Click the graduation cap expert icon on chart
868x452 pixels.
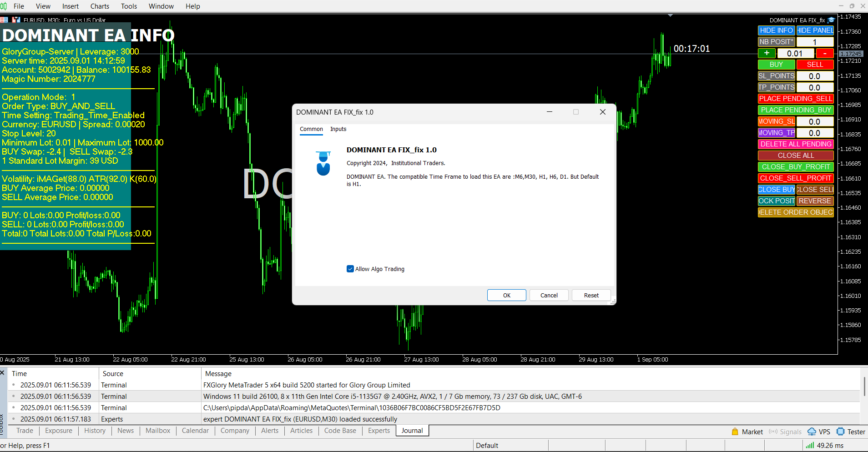(831, 20)
